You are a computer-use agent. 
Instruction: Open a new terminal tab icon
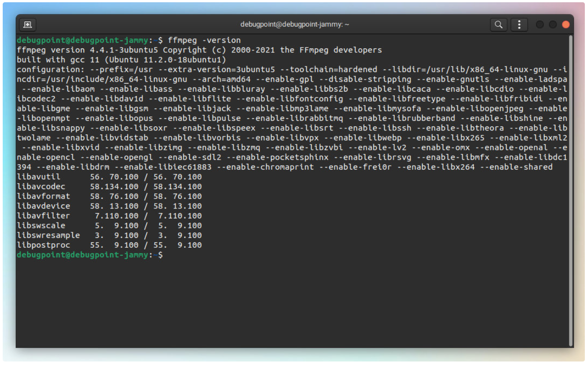[28, 24]
